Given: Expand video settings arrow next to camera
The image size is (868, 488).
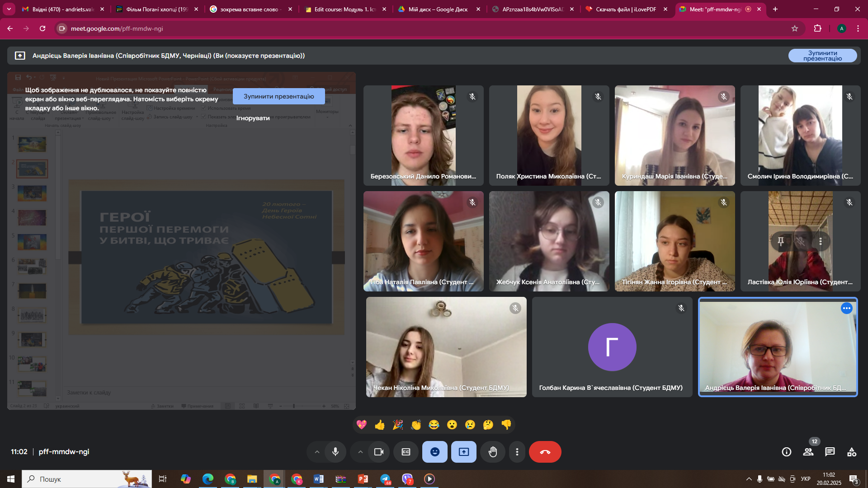Looking at the screenshot, I should point(360,452).
